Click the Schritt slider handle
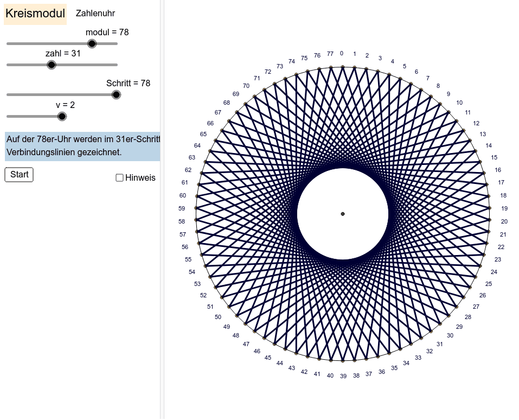The width and height of the screenshot is (519, 420). pos(116,95)
